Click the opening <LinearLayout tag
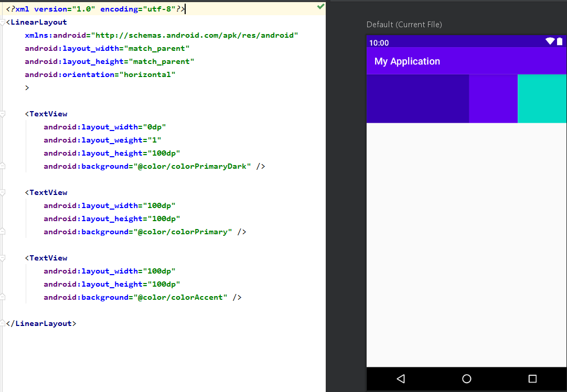The width and height of the screenshot is (567, 392). (37, 23)
